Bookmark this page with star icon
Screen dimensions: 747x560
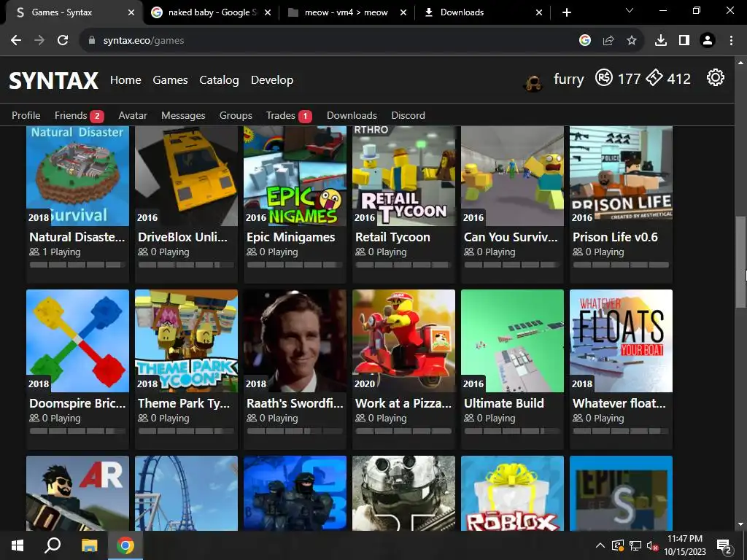click(x=632, y=41)
